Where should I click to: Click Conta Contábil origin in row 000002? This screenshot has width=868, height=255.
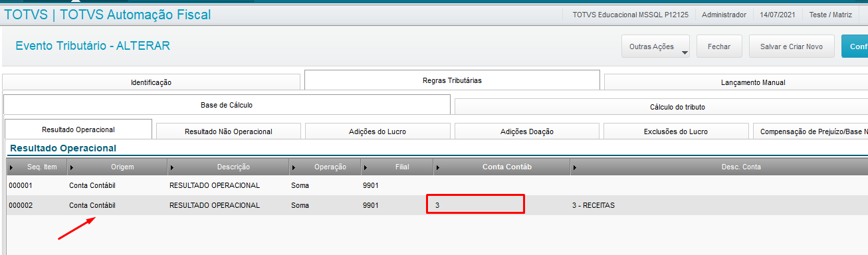point(92,205)
